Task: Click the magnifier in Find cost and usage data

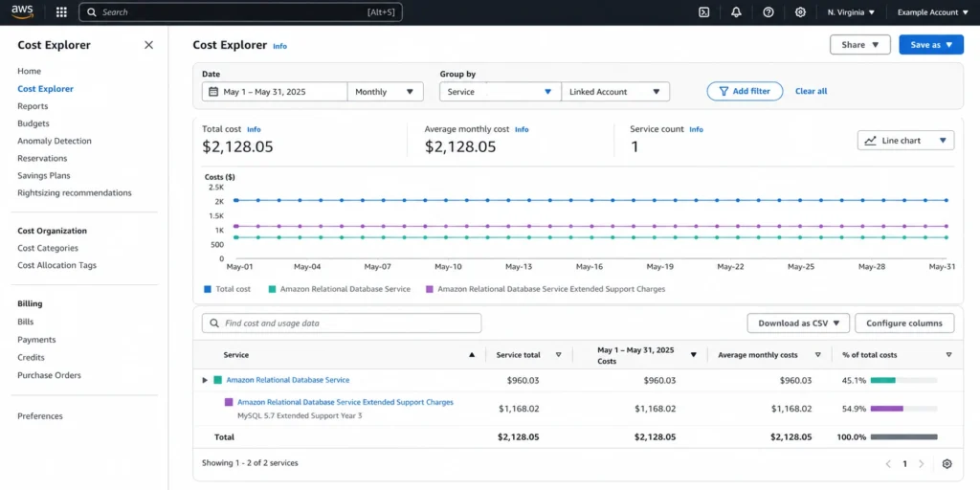Action: pos(214,323)
